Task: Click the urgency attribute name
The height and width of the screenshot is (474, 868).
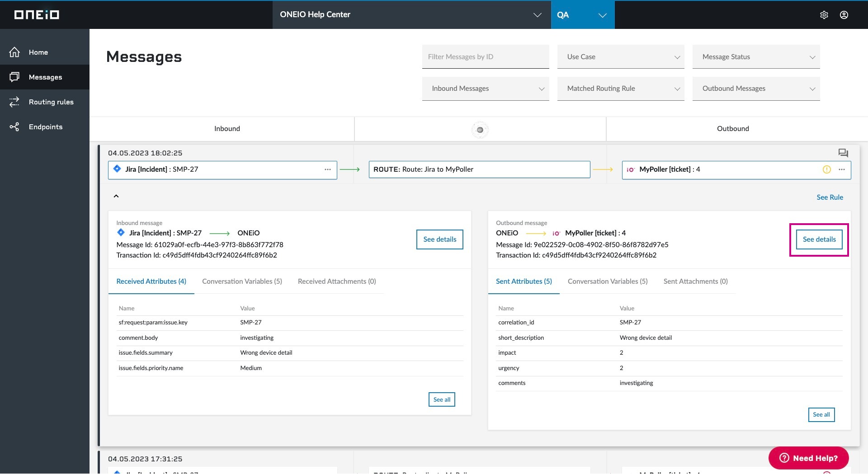Action: click(x=509, y=368)
